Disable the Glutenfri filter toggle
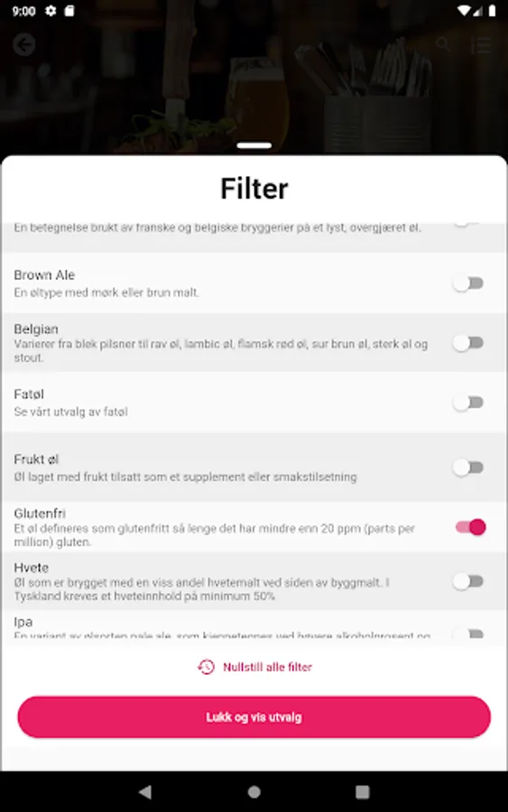 pos(470,527)
